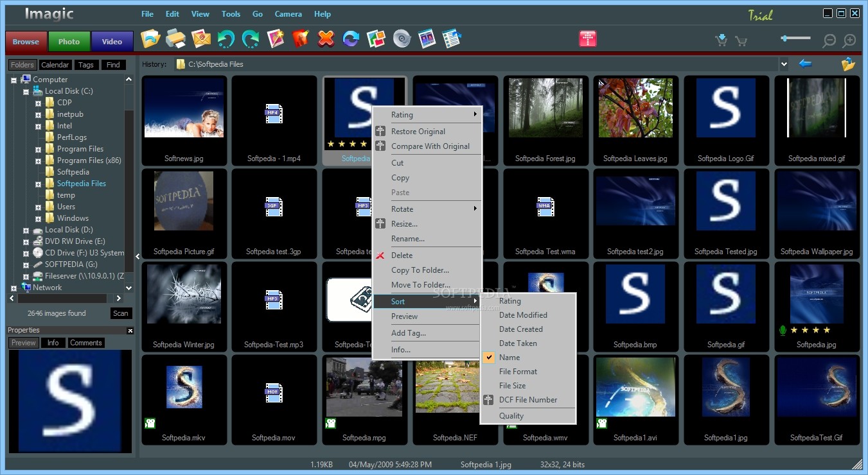Switch to Photo mode button
The image size is (868, 475).
69,41
